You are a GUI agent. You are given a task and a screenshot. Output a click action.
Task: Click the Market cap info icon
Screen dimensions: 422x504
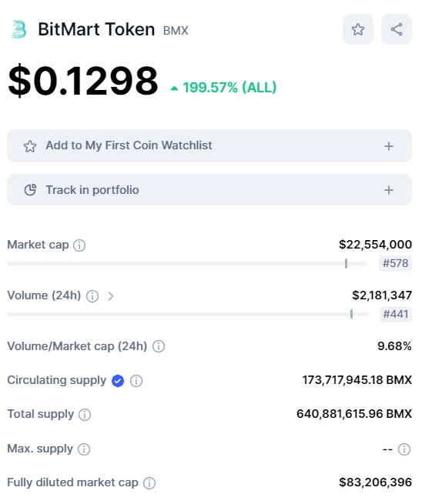[79, 245]
